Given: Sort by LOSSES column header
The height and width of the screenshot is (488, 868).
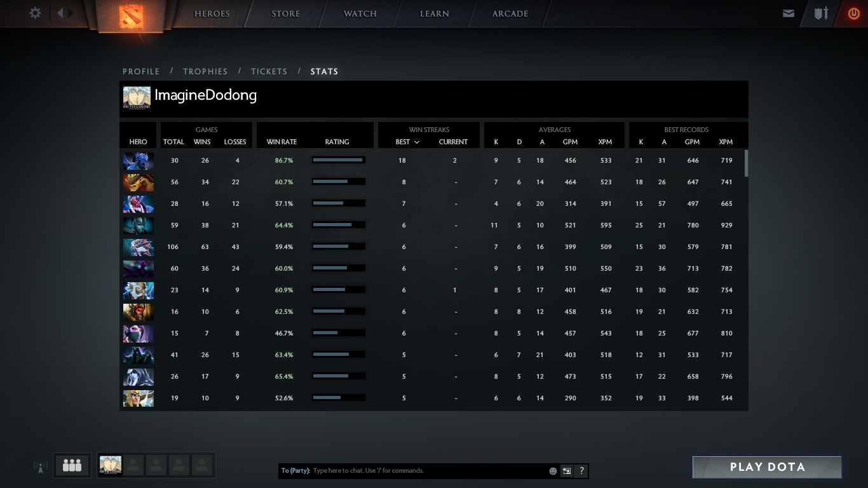Looking at the screenshot, I should (235, 142).
